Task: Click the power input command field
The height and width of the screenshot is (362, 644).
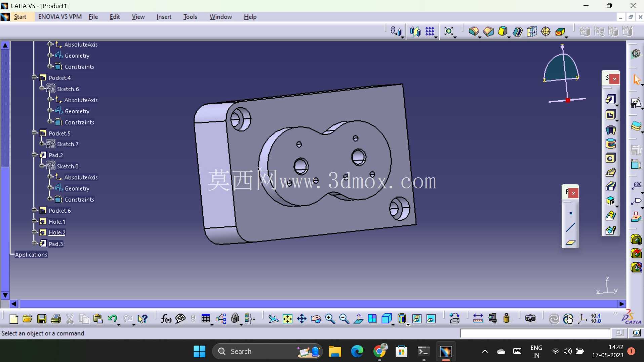Action: tap(535, 333)
